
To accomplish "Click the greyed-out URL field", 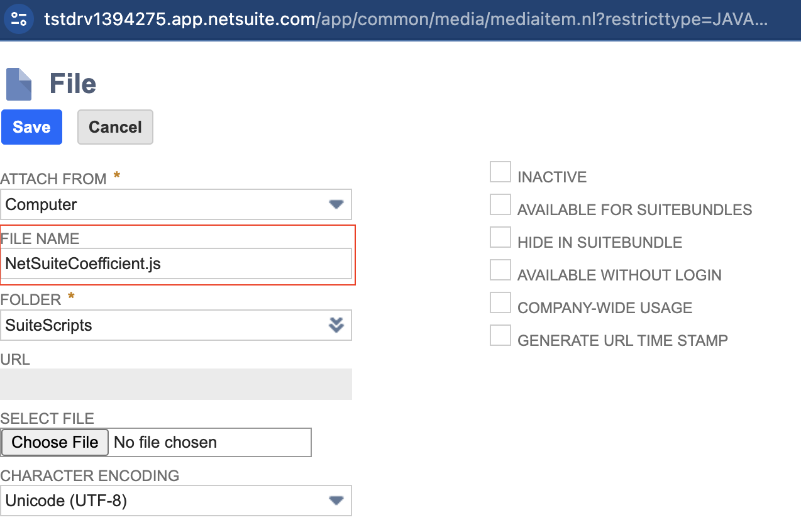I will point(176,384).
